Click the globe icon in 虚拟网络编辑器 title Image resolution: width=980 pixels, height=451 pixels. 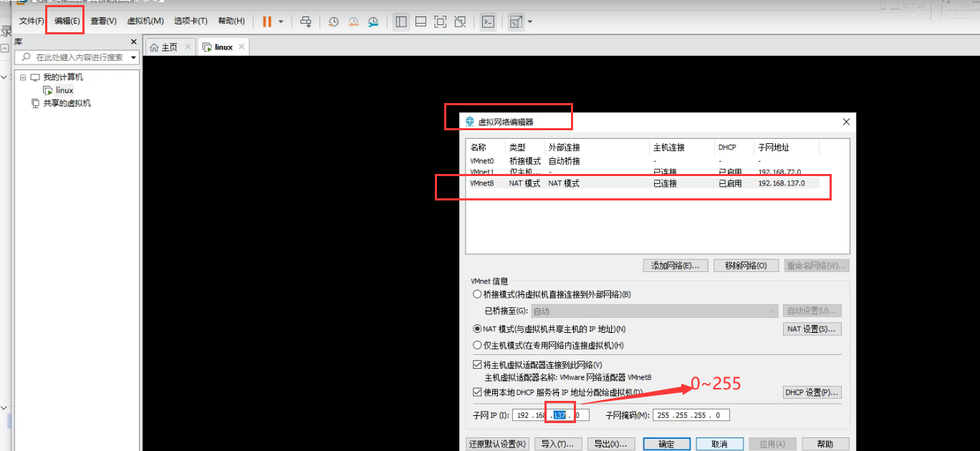[x=470, y=122]
